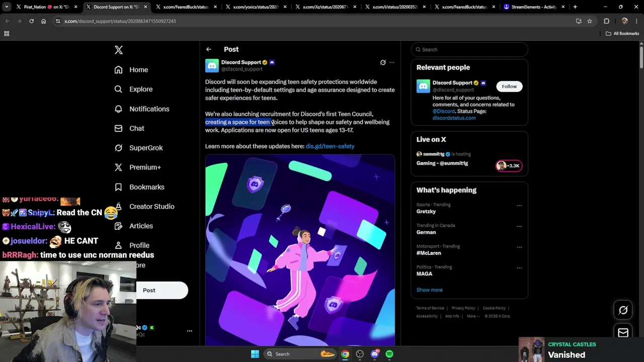
Task: Click Show more under trends
Action: [430, 290]
